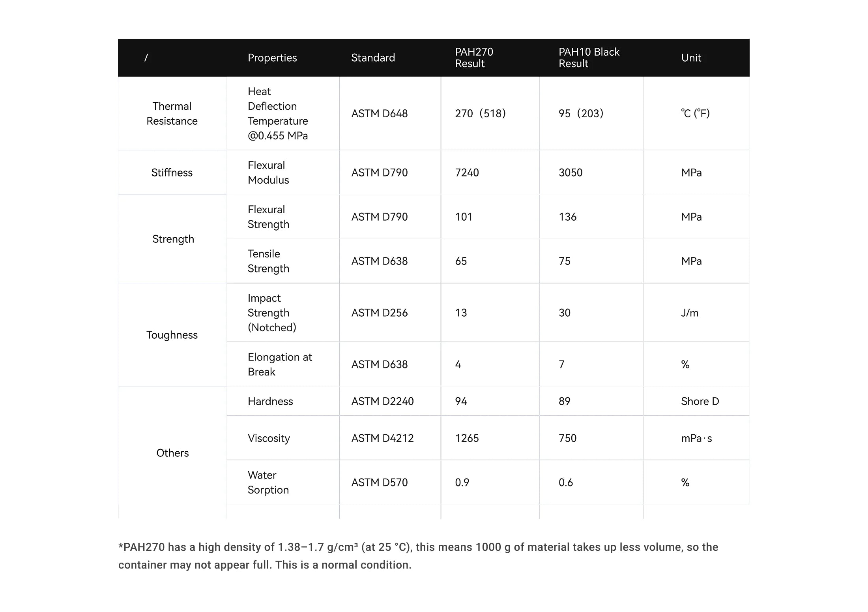Select the Heat Deflection Temperature property cell

coord(277,114)
